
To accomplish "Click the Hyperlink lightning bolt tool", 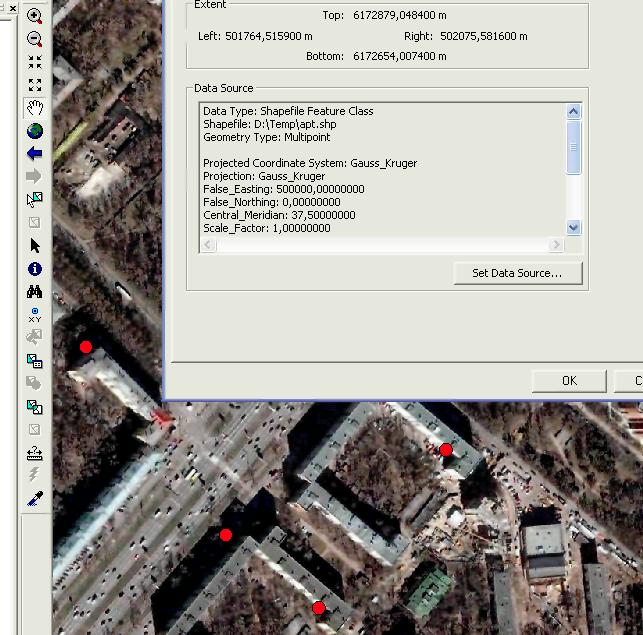I will click(x=34, y=475).
